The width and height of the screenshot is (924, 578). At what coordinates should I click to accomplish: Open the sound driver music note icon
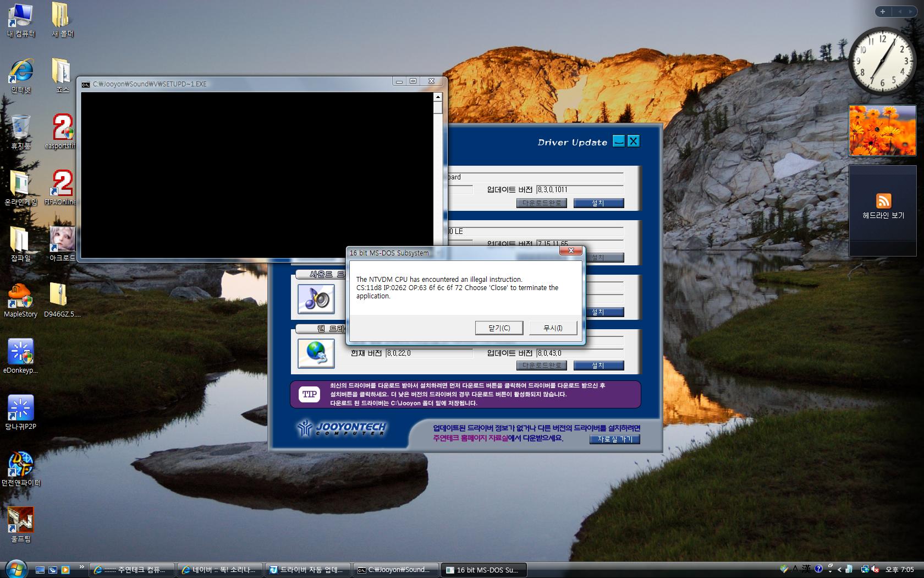(x=316, y=299)
